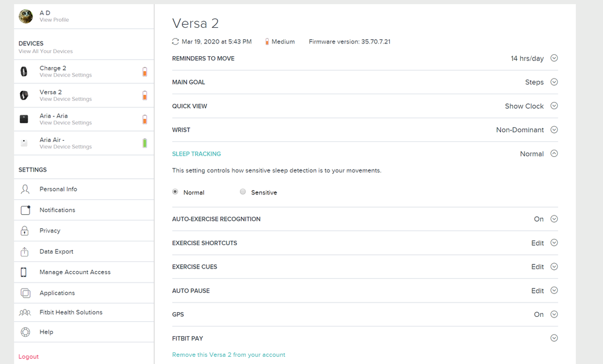Open Aria Air device settings entry
This screenshot has width=603, height=364.
(84, 143)
